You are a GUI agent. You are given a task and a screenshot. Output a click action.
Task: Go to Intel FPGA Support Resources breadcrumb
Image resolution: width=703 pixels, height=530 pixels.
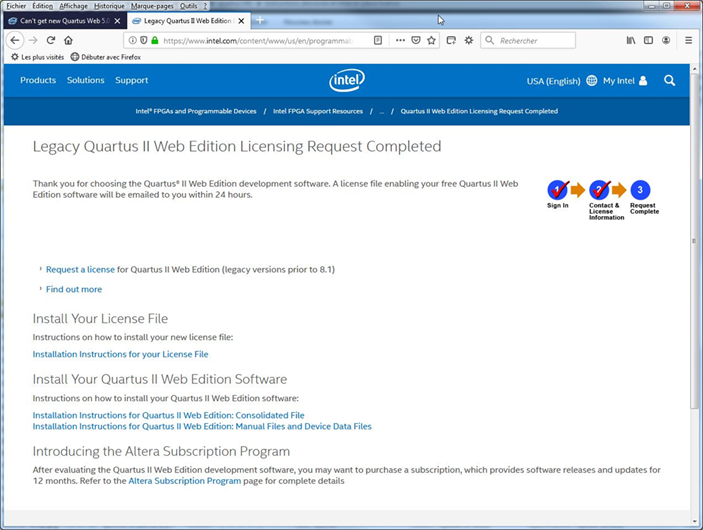click(318, 111)
